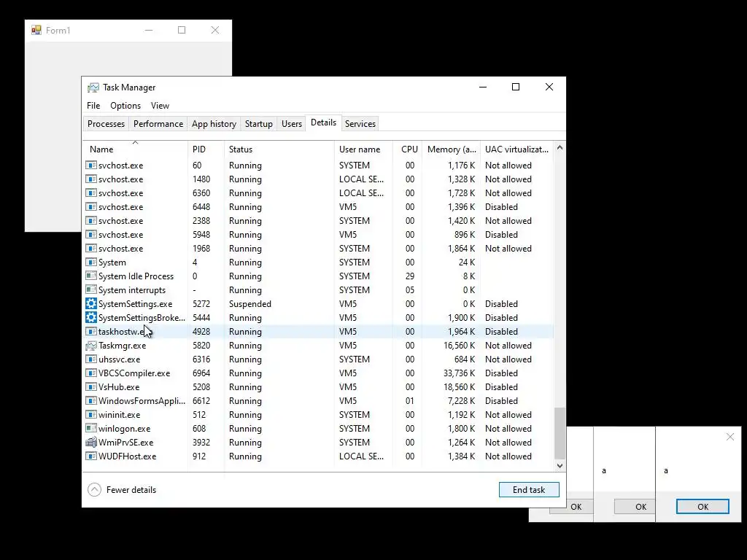
Task: Click the svchost.exe icon with PID 60
Action: click(x=91, y=166)
